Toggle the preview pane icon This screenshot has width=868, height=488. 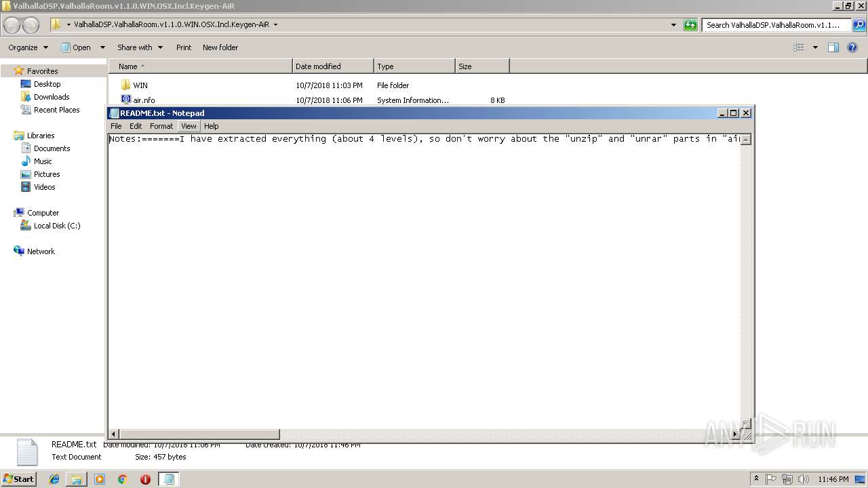click(x=833, y=47)
